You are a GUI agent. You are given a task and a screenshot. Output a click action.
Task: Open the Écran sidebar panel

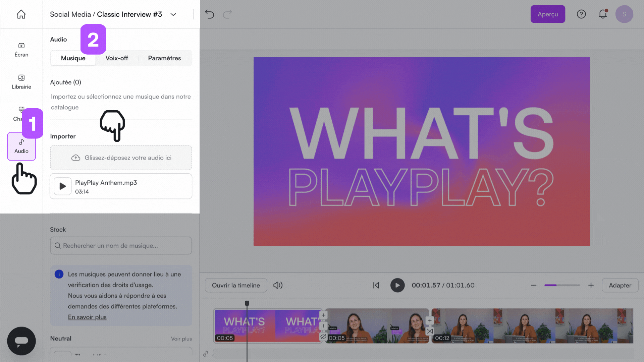coord(21,50)
